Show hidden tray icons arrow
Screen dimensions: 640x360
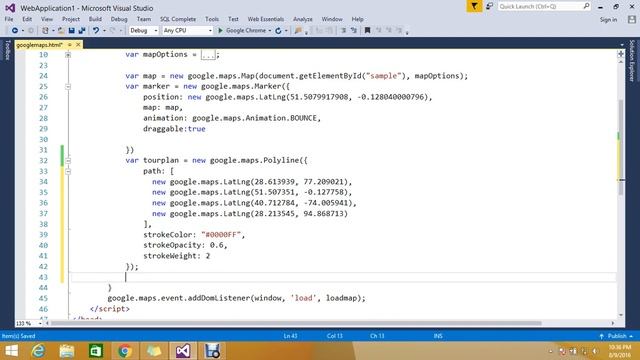click(x=551, y=351)
